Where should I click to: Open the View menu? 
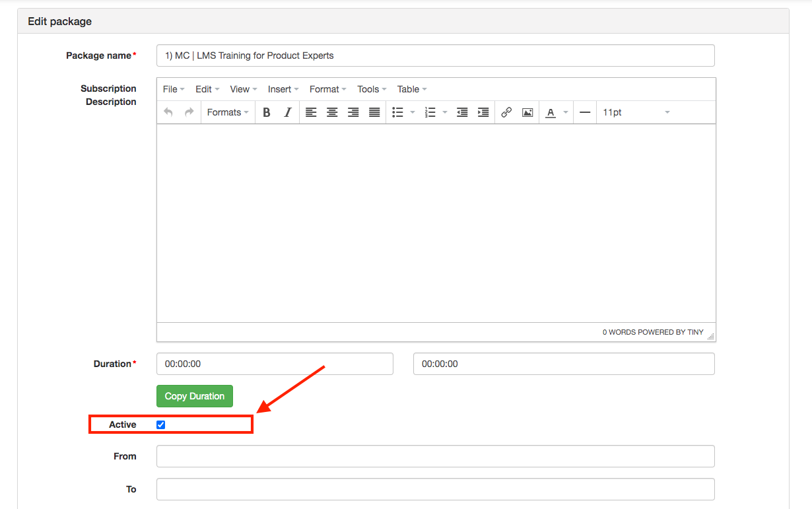coord(244,89)
